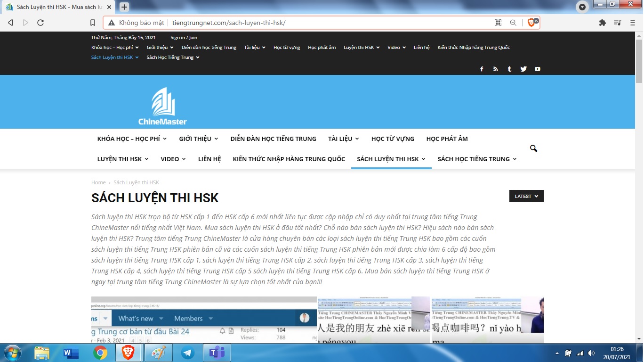The height and width of the screenshot is (362, 644).
Task: Open Windows Start menu
Action: pyautogui.click(x=12, y=353)
